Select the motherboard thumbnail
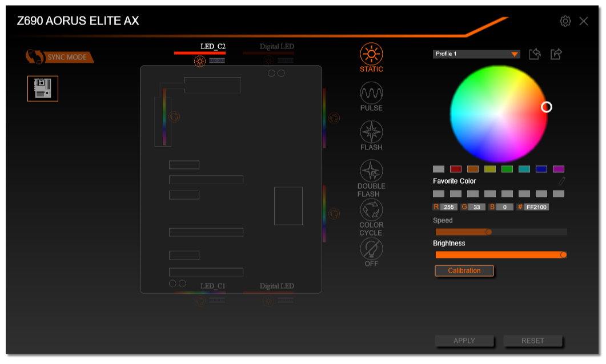Image resolution: width=606 pixels, height=364 pixels. (43, 89)
